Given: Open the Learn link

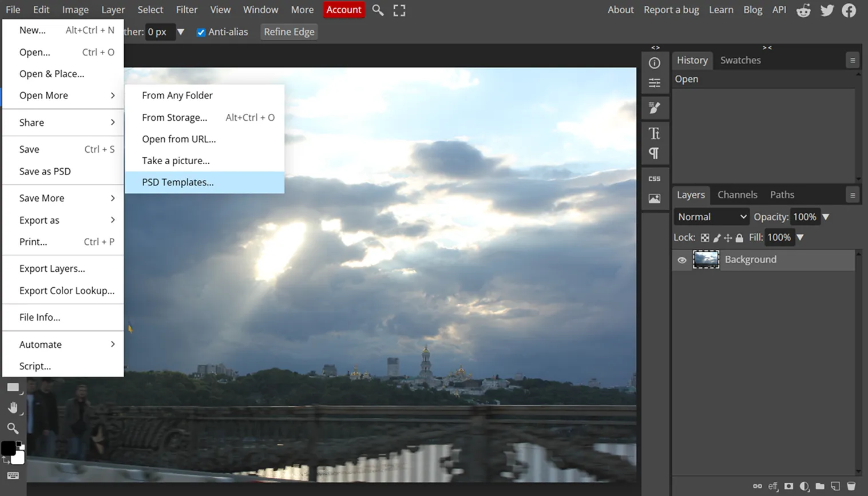Looking at the screenshot, I should click(721, 10).
